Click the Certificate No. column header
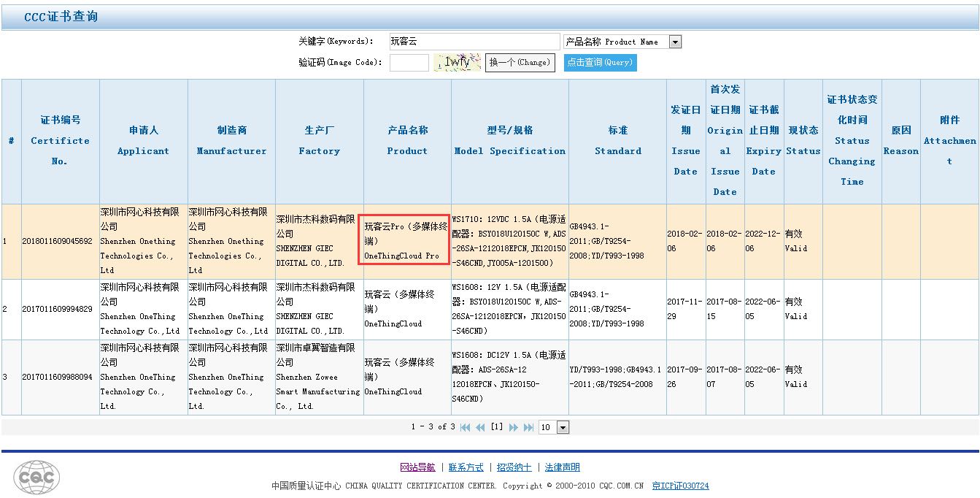The height and width of the screenshot is (498, 980). point(60,141)
